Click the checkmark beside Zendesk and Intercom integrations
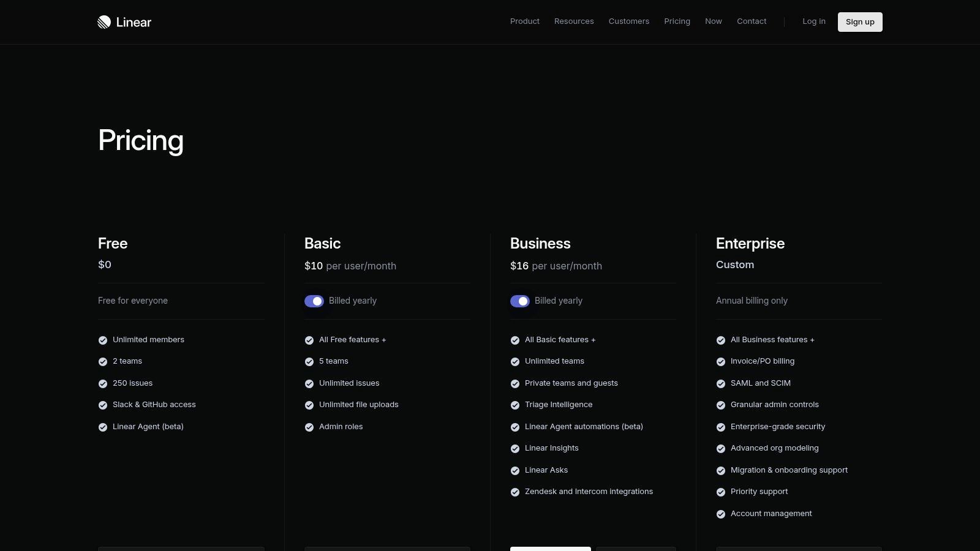This screenshot has width=980, height=551. [x=514, y=492]
